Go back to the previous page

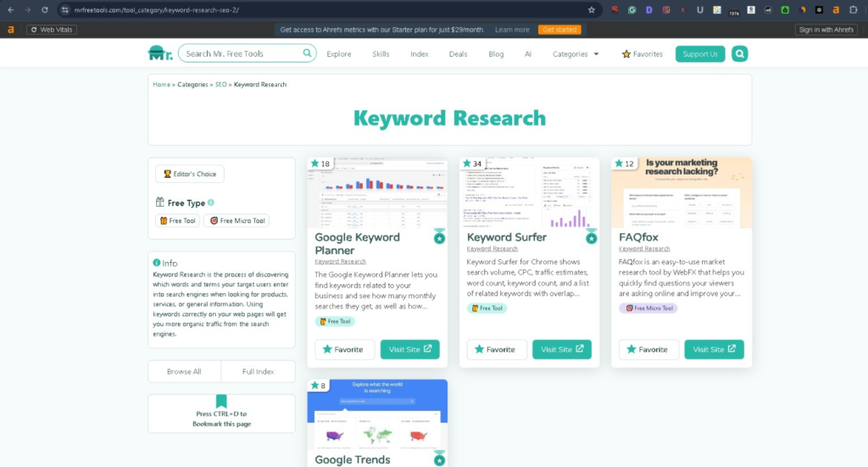10,10
